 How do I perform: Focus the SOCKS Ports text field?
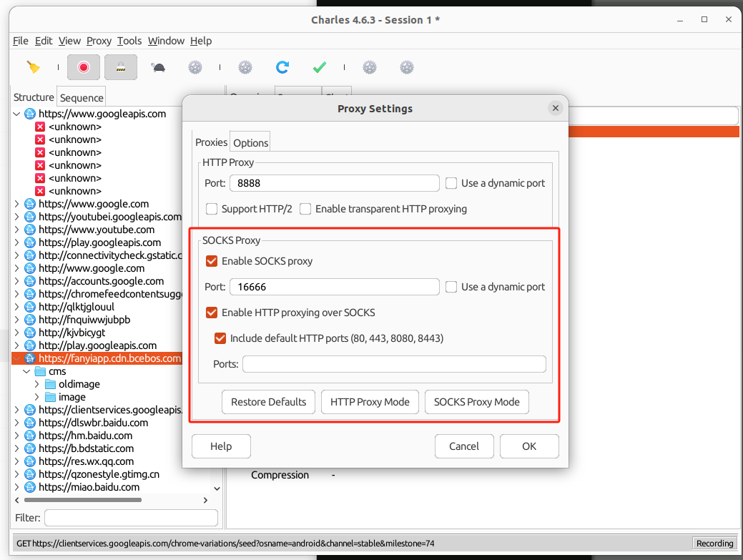(394, 364)
